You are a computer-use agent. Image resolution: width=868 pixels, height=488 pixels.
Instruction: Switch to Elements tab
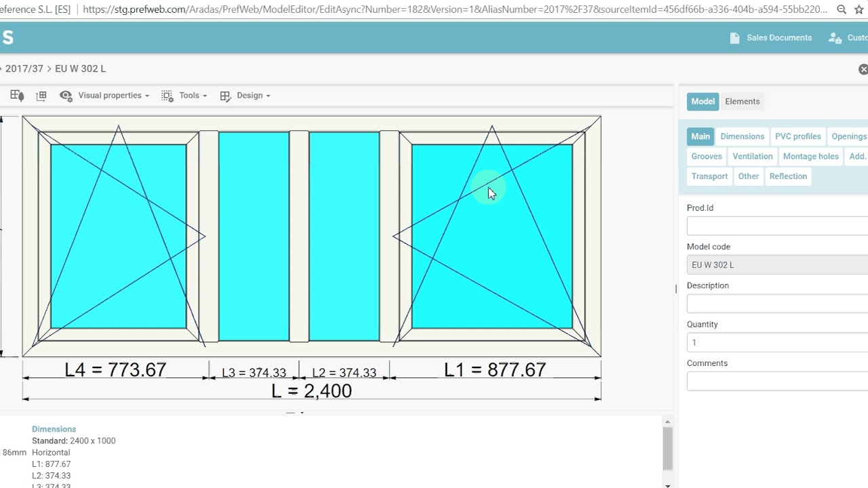point(742,102)
